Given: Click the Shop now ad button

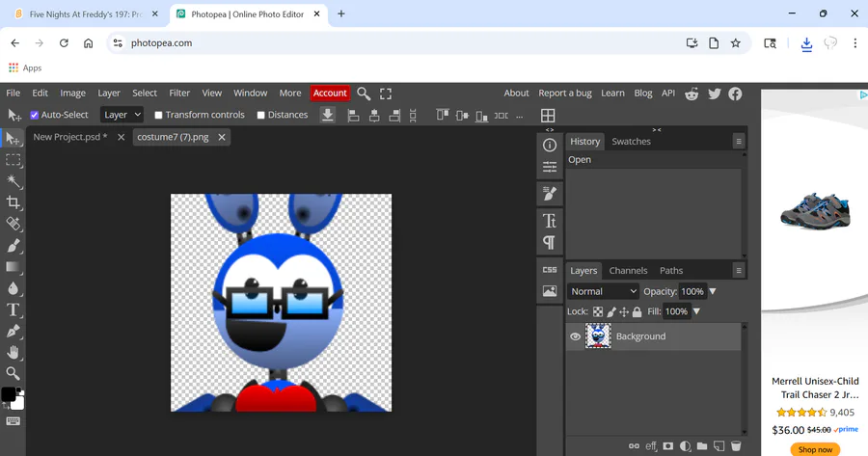Looking at the screenshot, I should tap(815, 449).
